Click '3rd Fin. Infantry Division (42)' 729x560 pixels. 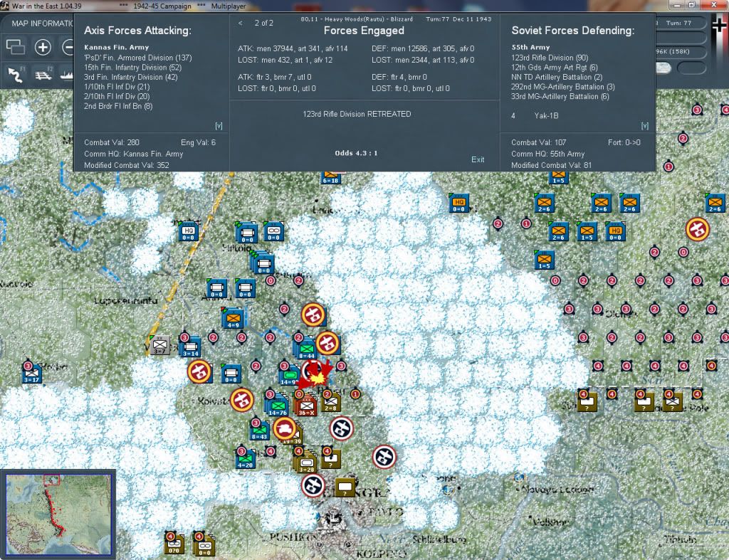[131, 77]
